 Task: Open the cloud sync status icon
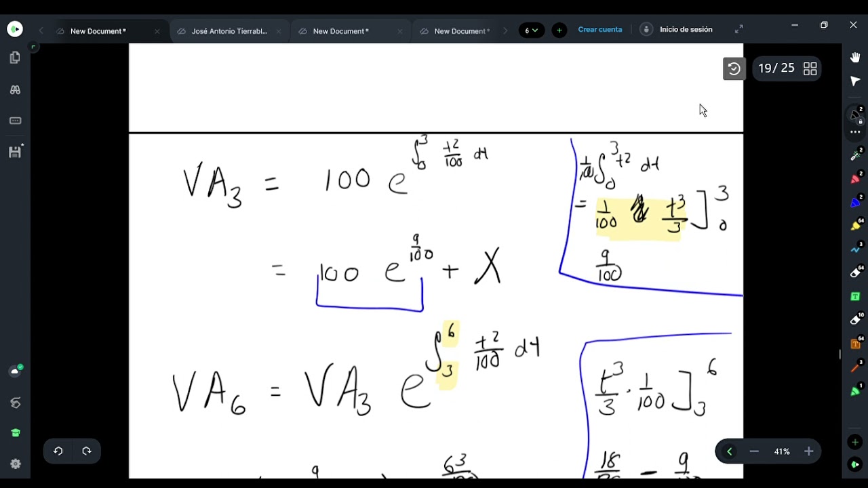tap(16, 371)
